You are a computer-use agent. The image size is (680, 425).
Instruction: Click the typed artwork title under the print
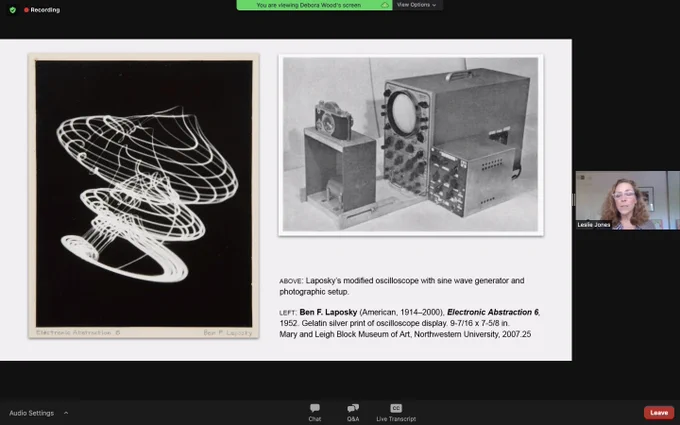(x=78, y=333)
